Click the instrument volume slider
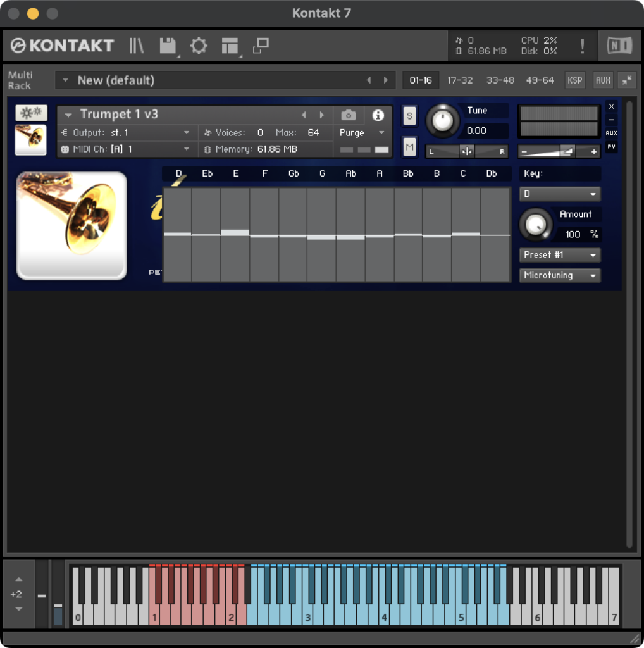Viewport: 644px width, 648px height. [559, 152]
